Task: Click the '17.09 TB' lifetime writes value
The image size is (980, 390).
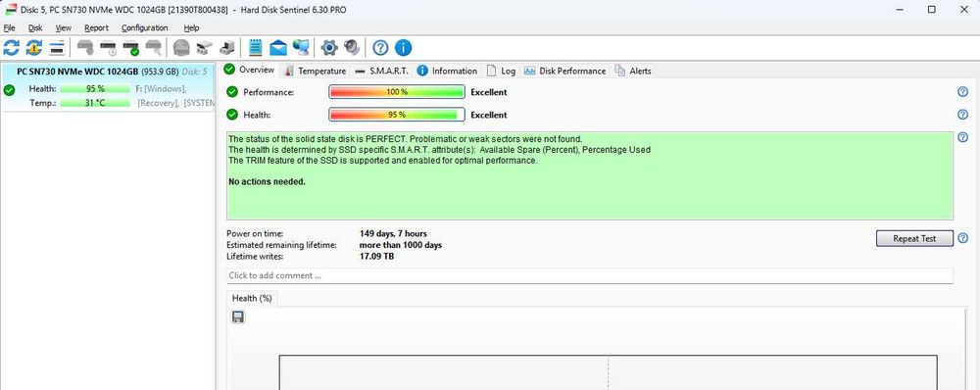Action: point(376,257)
